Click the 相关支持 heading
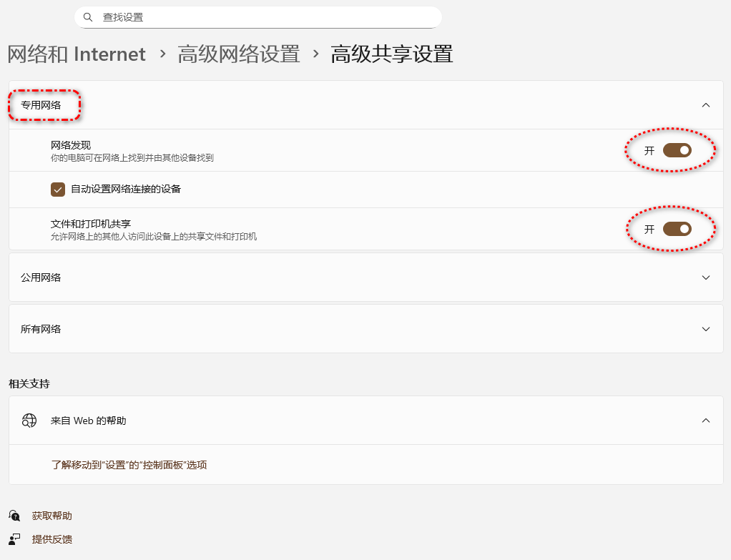The image size is (731, 560). (x=29, y=384)
